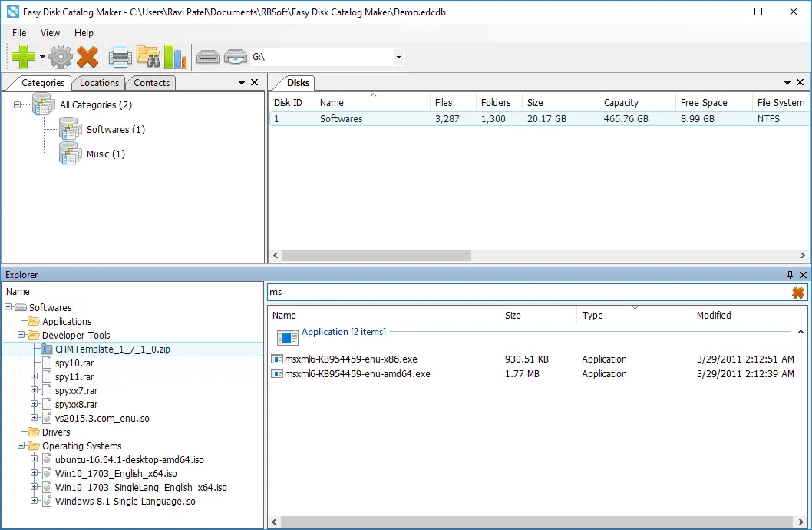Click the Softwares category database icon
Viewport: 812px width, 530px height.
(x=71, y=128)
